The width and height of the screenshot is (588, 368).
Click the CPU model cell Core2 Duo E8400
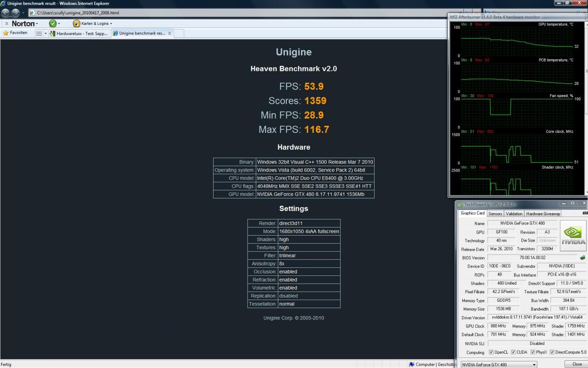point(315,178)
